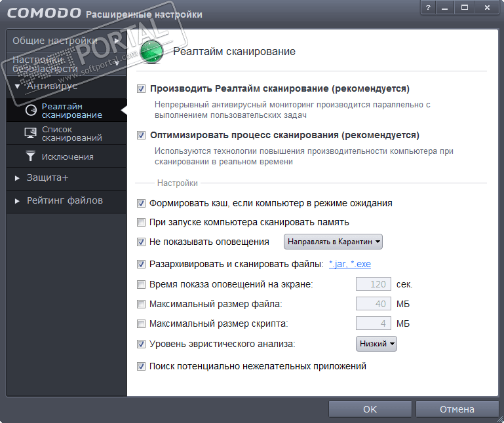Open help via the question mark button
The width and height of the screenshot is (504, 423).
[428, 7]
